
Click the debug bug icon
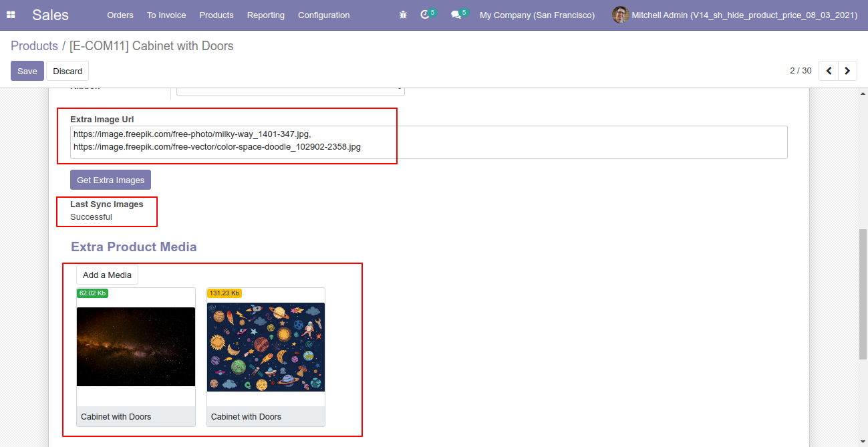click(x=403, y=15)
